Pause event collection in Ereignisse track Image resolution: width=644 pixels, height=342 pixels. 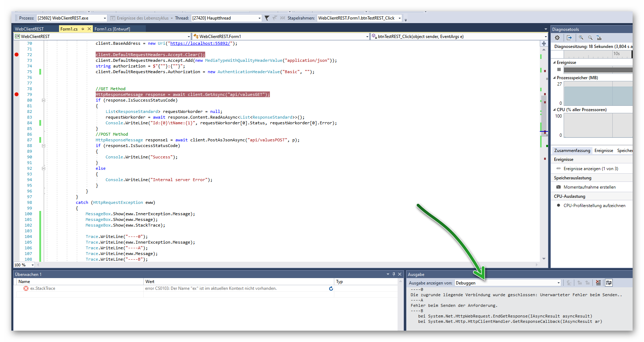pyautogui.click(x=559, y=70)
